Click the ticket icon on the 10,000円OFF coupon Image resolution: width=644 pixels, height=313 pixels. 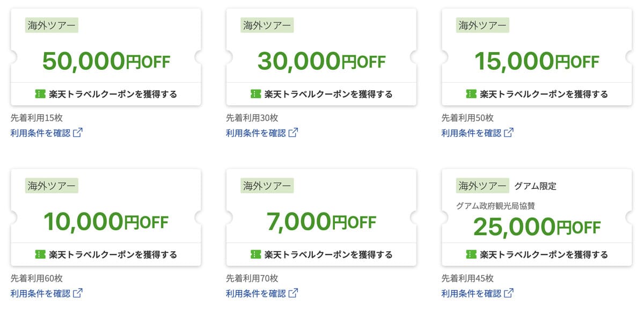coord(39,253)
